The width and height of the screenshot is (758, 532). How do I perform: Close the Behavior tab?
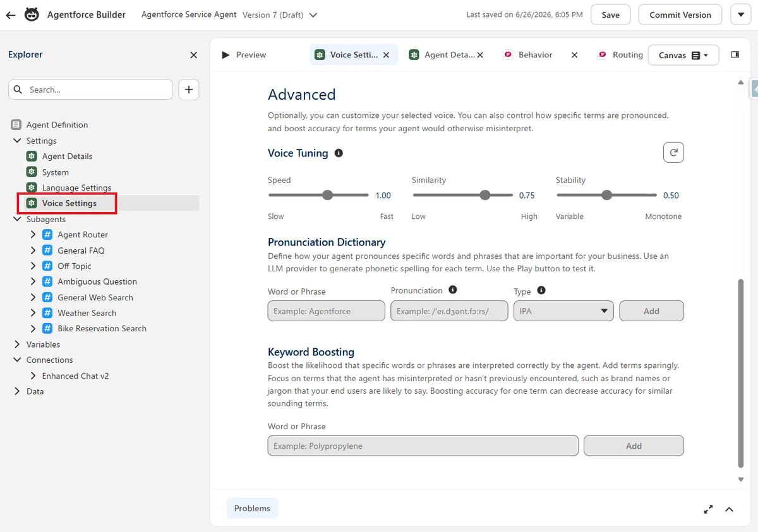(575, 55)
